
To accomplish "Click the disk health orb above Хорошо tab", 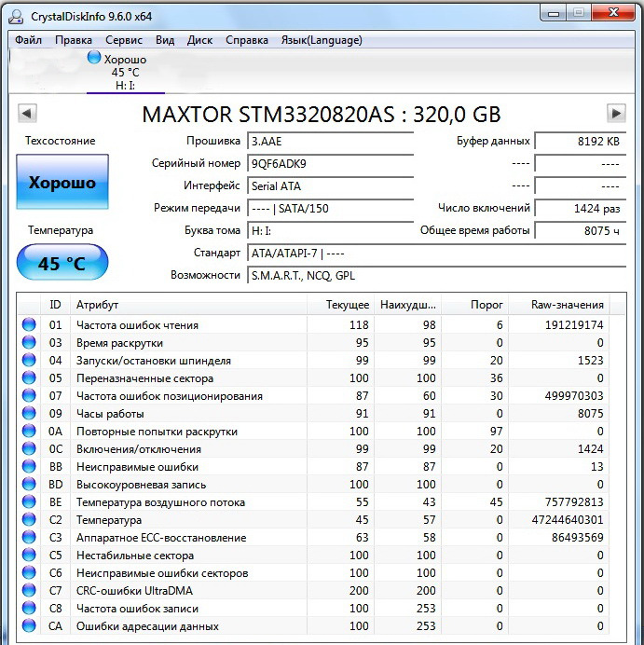I will [x=93, y=58].
